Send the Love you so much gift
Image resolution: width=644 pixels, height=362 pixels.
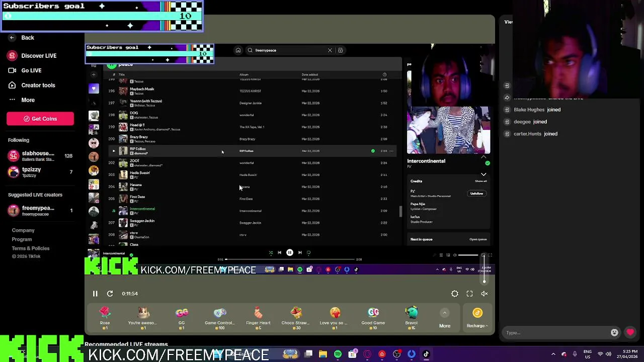(x=335, y=318)
